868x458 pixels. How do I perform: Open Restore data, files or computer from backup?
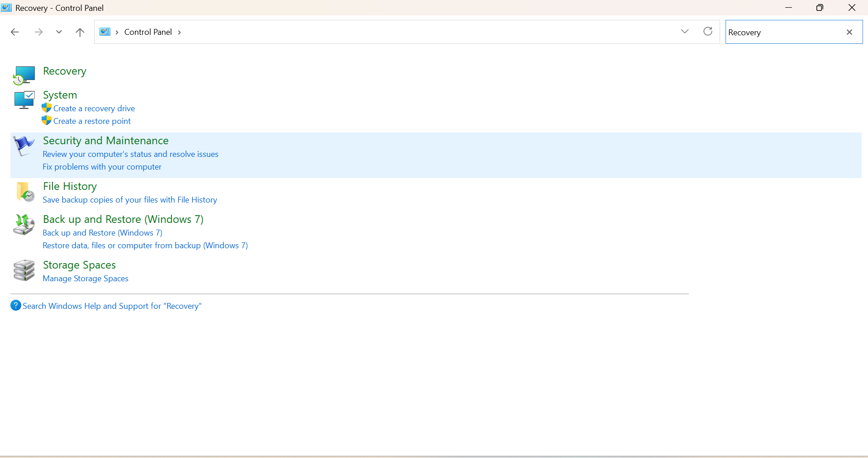coord(145,246)
